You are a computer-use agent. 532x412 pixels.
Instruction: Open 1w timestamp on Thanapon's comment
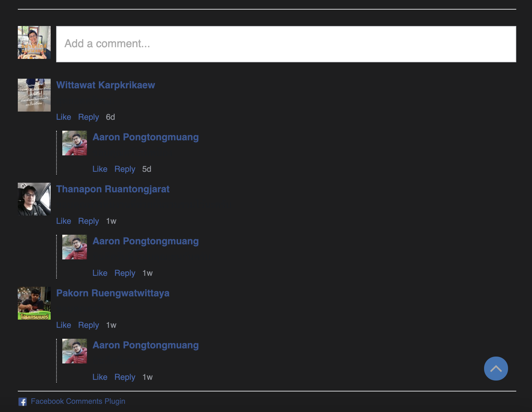(111, 221)
